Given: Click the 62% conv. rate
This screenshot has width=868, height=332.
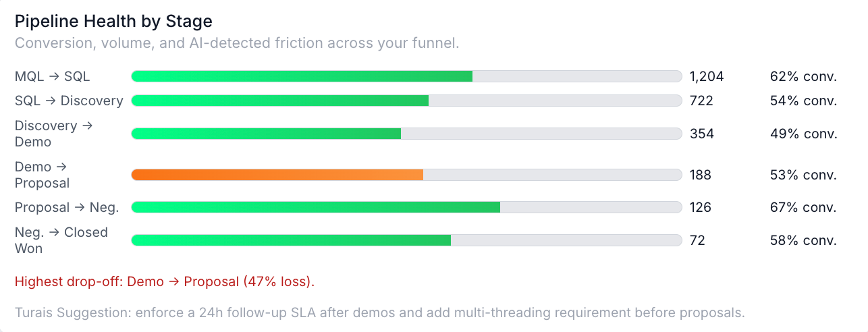Looking at the screenshot, I should (803, 76).
